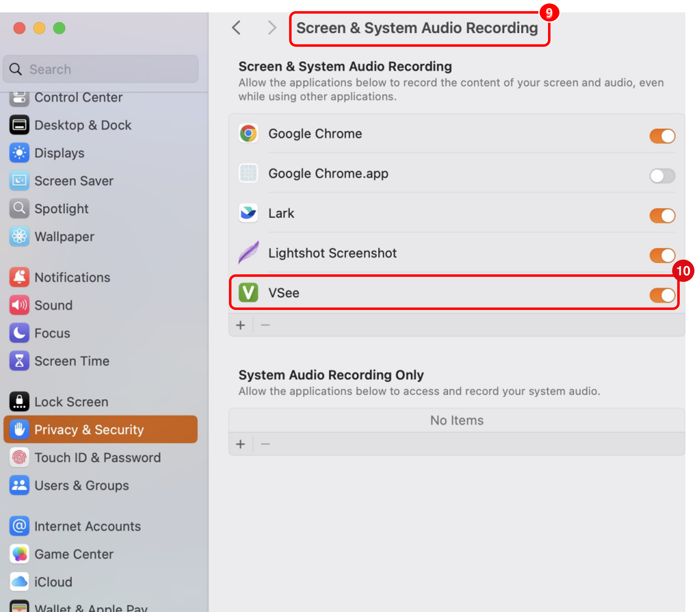Go back with the left chevron
The image size is (700, 612).
pos(237,28)
